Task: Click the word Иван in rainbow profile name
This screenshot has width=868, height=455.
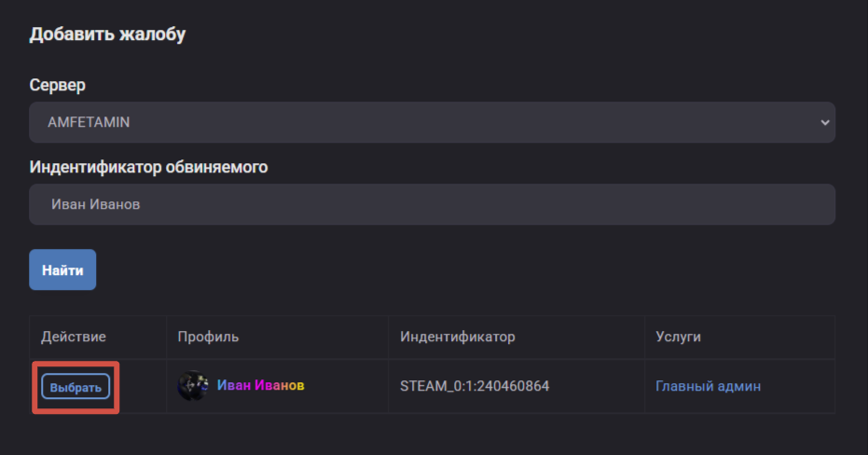Action: point(234,385)
